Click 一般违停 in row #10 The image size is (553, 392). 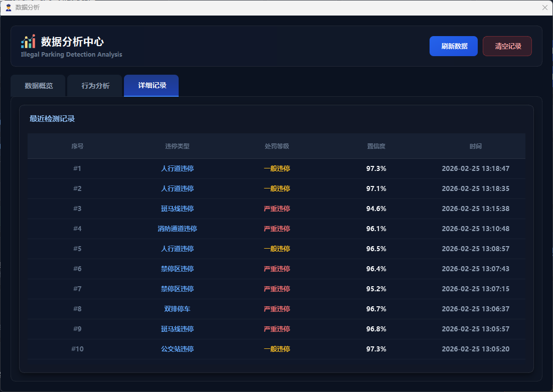coord(277,349)
